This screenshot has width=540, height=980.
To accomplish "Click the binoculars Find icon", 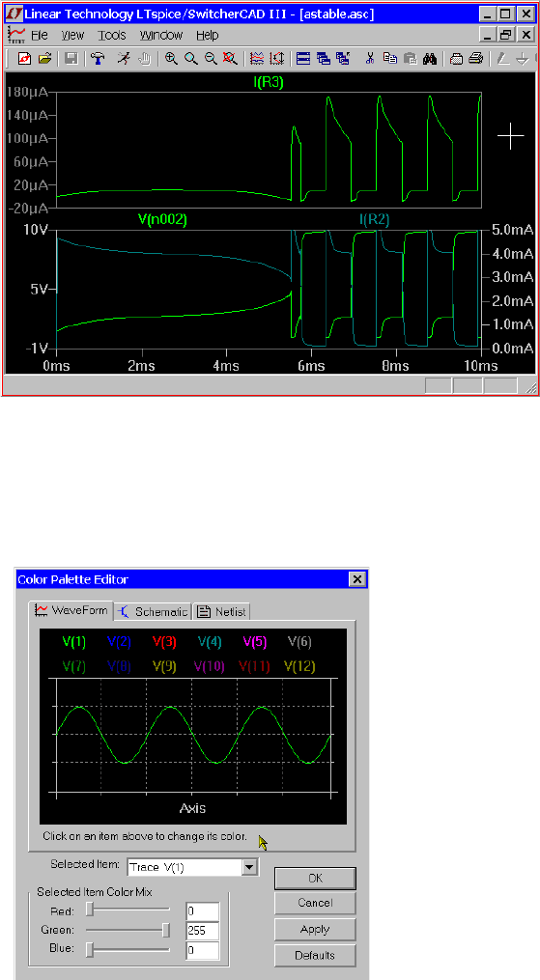I will coord(429,59).
